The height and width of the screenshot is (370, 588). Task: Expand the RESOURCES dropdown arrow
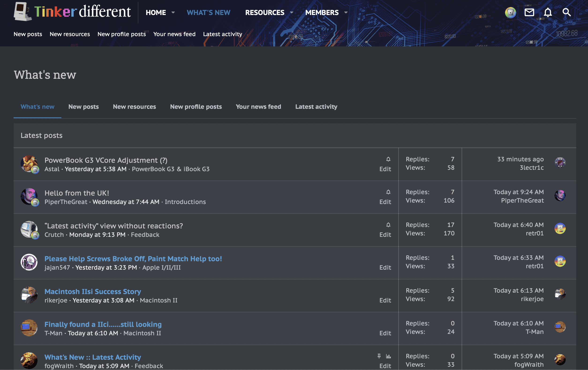292,12
